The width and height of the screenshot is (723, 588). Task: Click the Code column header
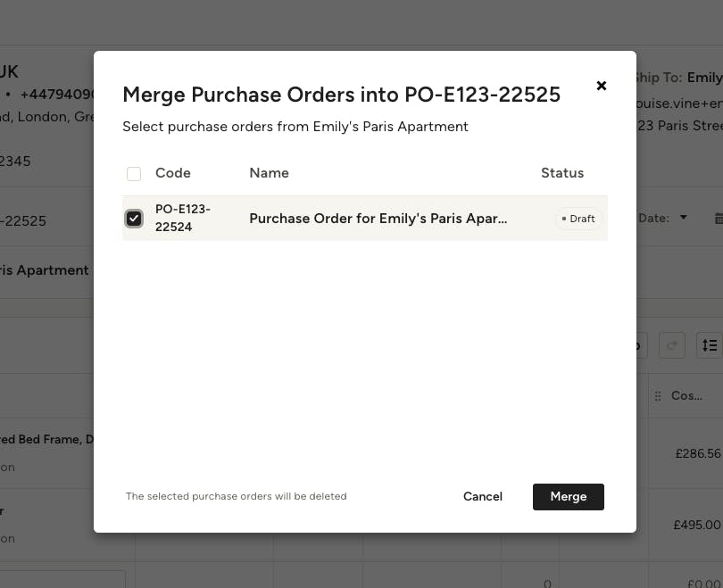[x=173, y=173]
